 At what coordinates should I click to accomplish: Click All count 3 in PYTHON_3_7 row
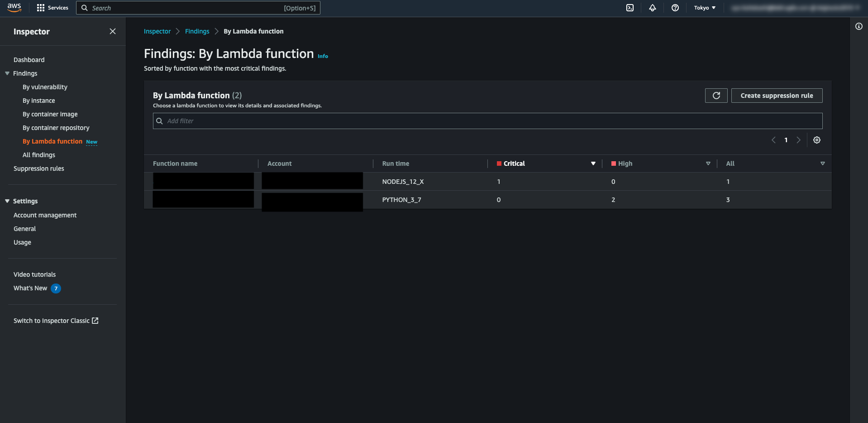pos(728,200)
